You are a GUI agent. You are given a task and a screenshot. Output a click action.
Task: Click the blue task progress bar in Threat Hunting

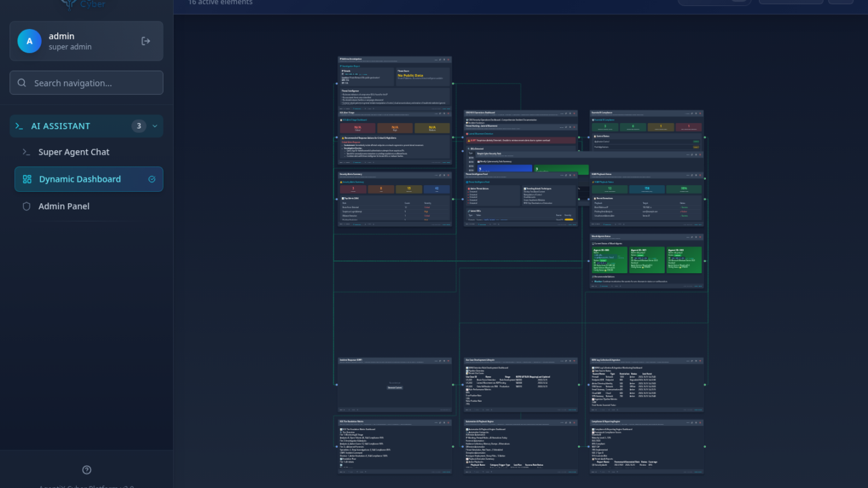[505, 168]
